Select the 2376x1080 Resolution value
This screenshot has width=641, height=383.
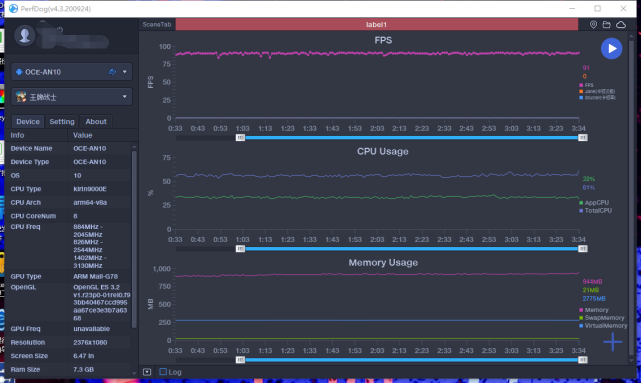90,342
